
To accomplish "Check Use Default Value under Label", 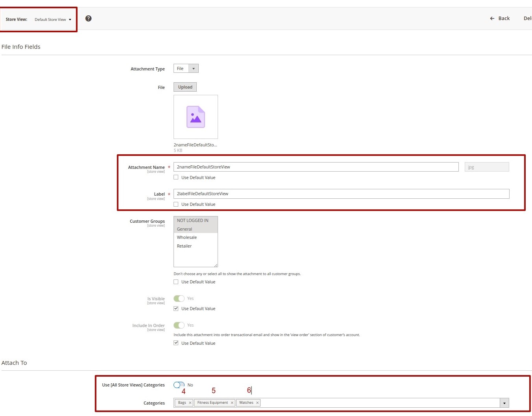I will click(x=176, y=204).
